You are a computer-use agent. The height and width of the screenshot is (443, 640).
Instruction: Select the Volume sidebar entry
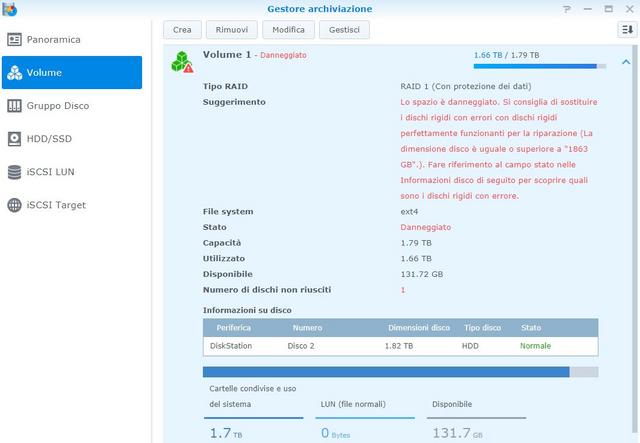pyautogui.click(x=72, y=72)
